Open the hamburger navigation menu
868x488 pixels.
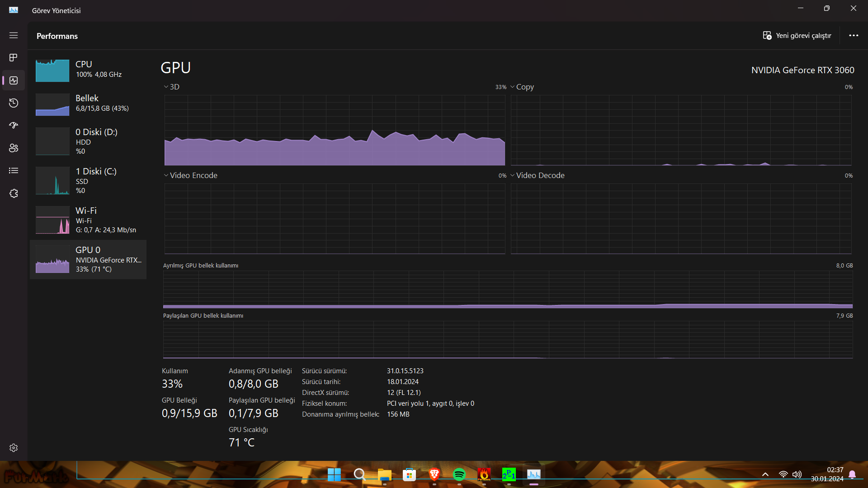[x=14, y=35]
